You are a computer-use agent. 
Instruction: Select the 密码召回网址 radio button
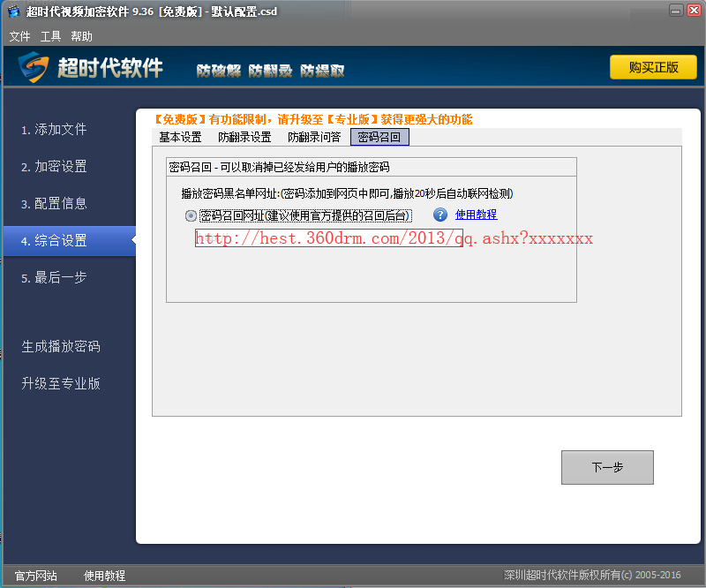pos(191,215)
